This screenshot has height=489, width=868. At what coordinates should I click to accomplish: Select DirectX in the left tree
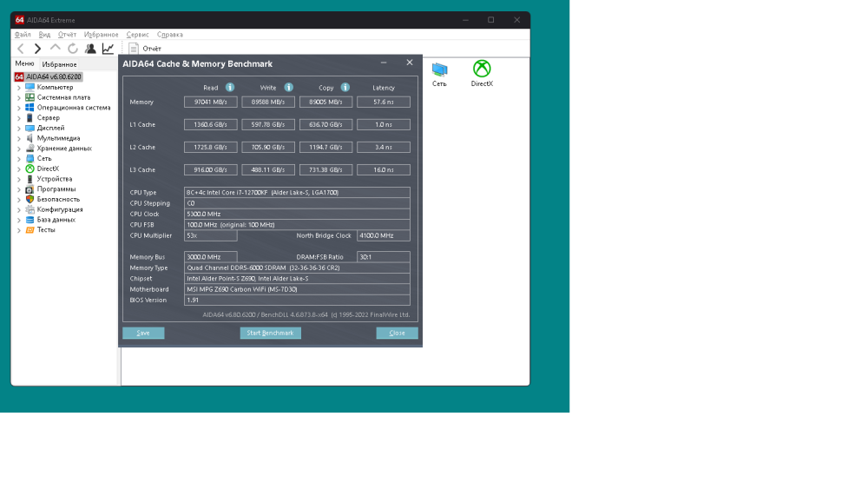click(48, 169)
